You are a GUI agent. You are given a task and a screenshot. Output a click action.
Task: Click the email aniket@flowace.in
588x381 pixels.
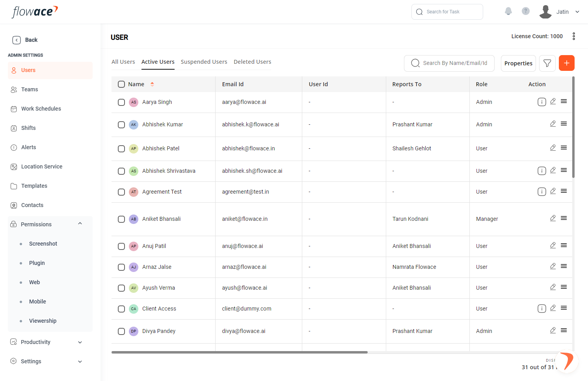(245, 219)
